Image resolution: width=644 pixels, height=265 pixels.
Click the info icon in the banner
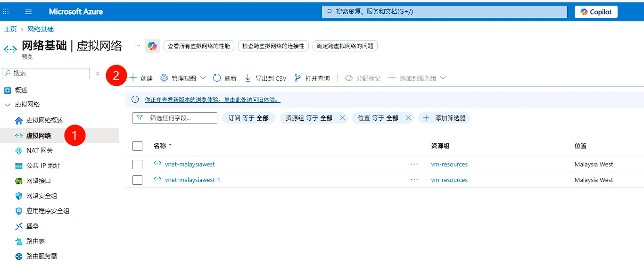pyautogui.click(x=135, y=99)
